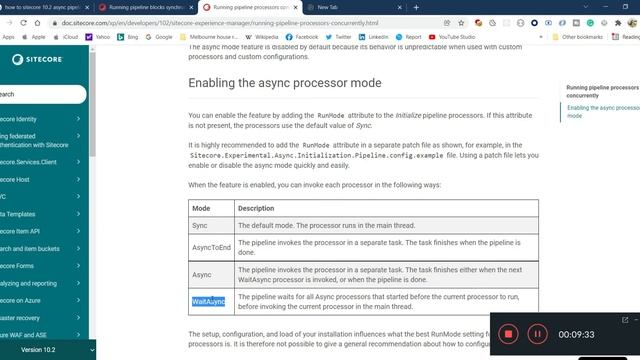
Task: Open the share page icon in address bar
Action: [447, 23]
